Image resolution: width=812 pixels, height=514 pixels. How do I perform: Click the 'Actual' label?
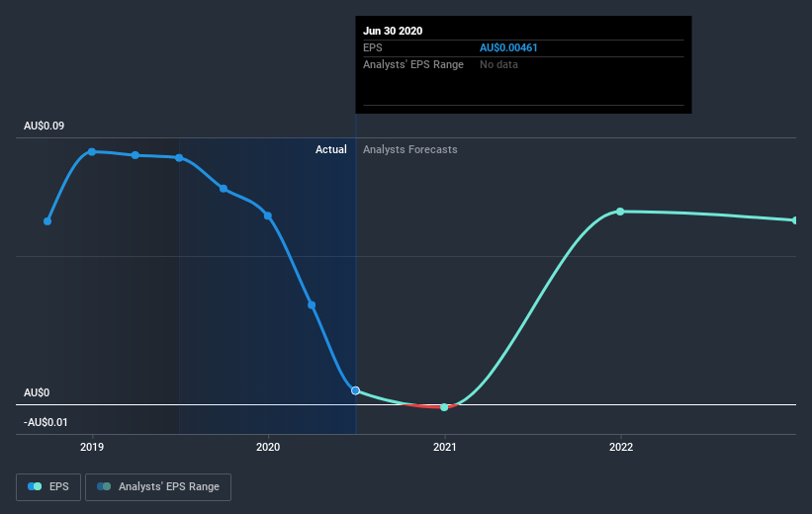tap(331, 149)
